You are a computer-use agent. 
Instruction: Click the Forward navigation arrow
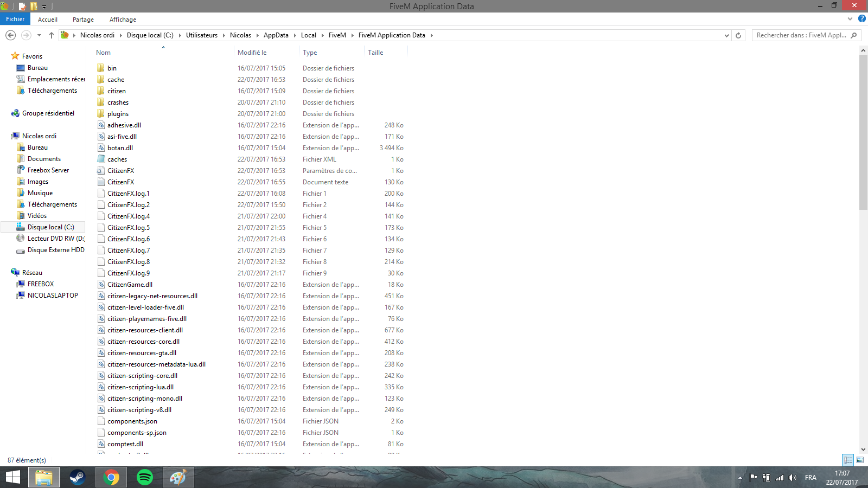click(x=26, y=35)
